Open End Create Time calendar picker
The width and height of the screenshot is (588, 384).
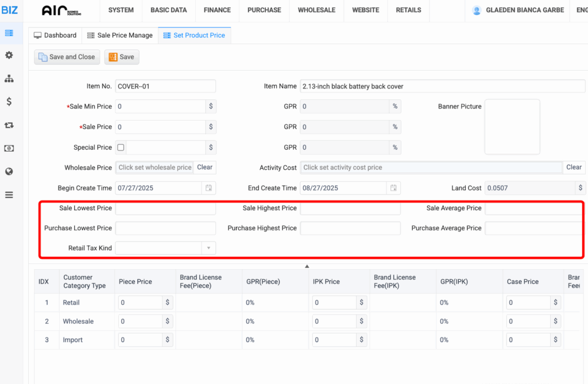coord(394,188)
